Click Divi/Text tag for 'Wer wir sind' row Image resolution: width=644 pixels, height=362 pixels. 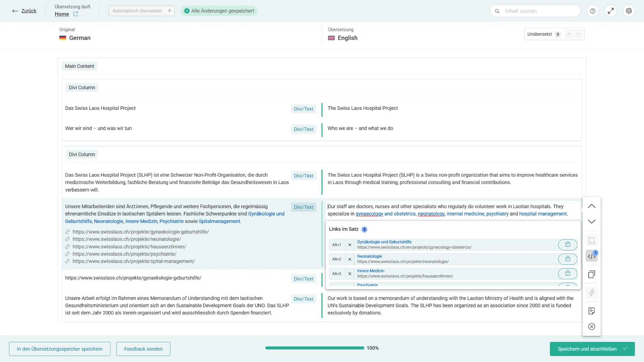304,129
